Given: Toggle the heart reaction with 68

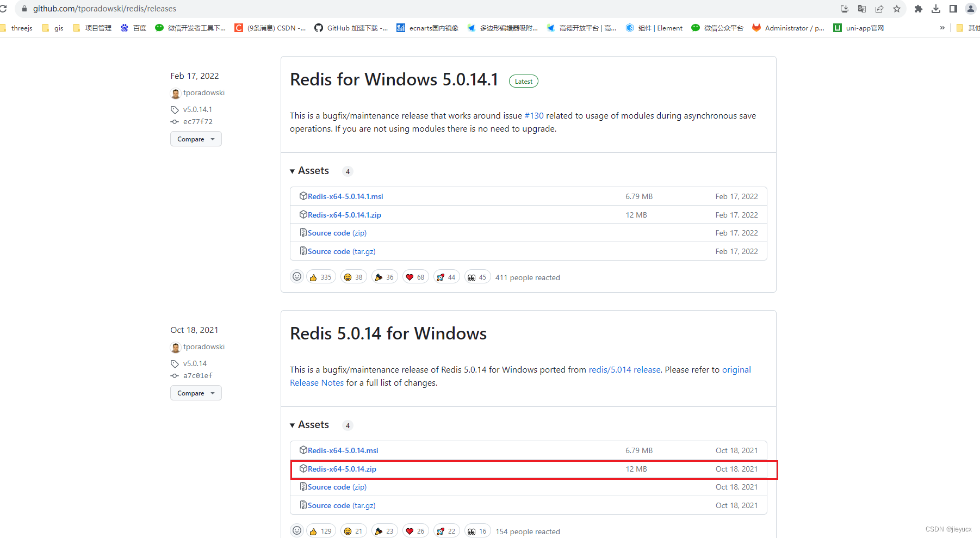Looking at the screenshot, I should click(415, 277).
